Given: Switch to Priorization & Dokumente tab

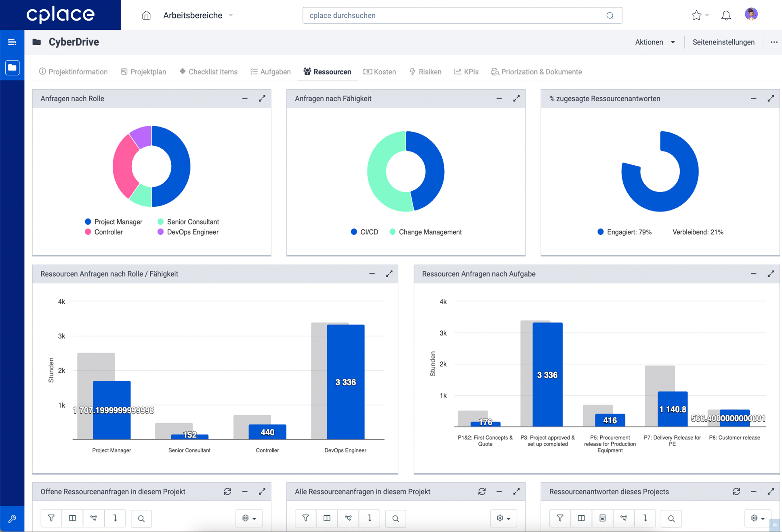Looking at the screenshot, I should pos(536,71).
